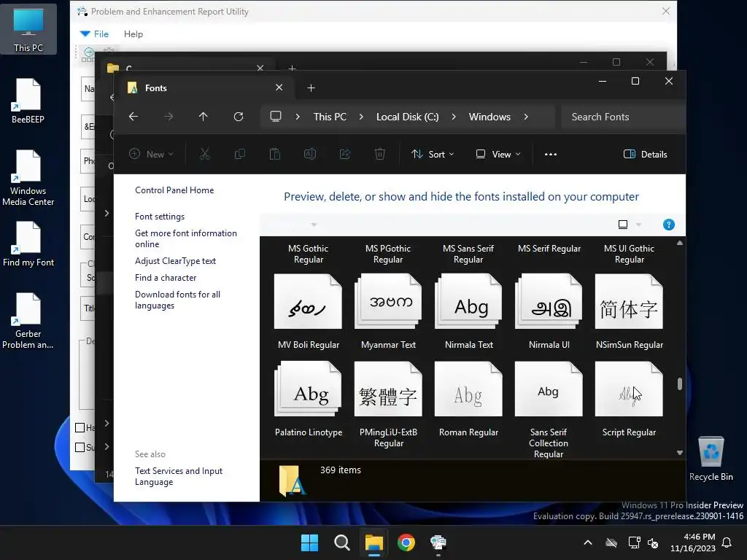
Task: Go up one folder level
Action: tap(204, 117)
